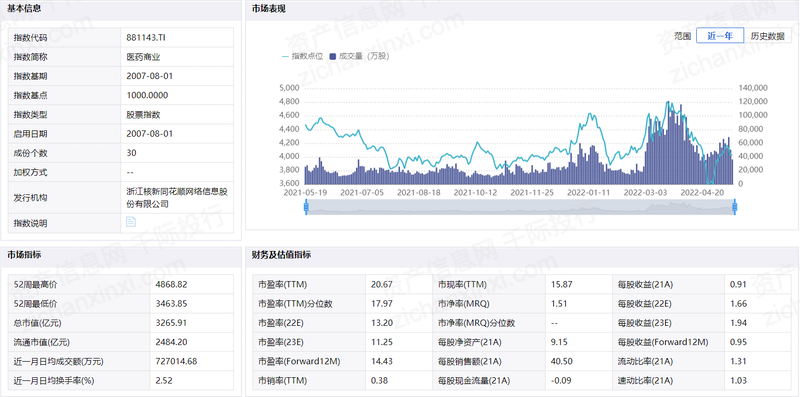Click the issuer 浙江核新同花顺网络信息股份有限公司
This screenshot has height=397, width=800.
coord(177,197)
